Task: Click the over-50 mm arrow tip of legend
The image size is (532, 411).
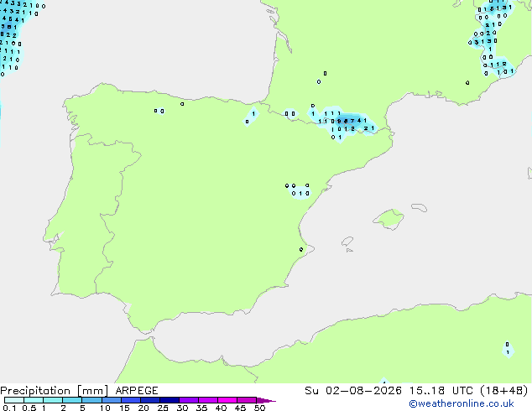Action: [266, 400]
